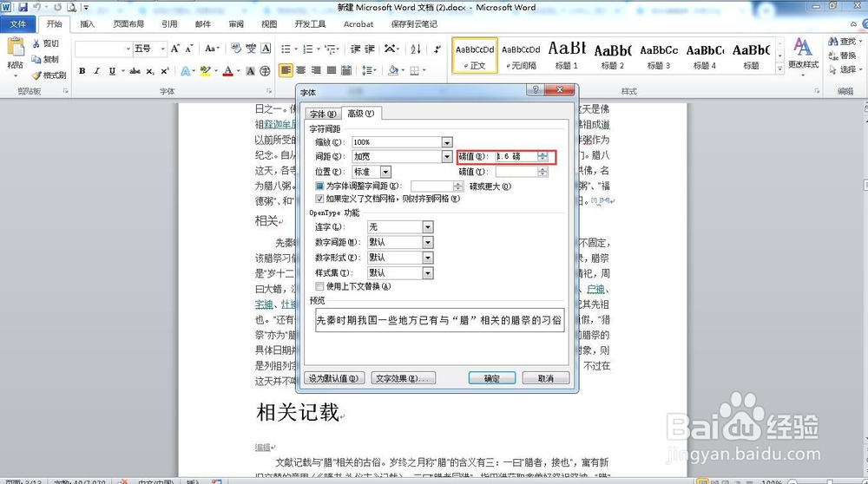The image size is (868, 484).
Task: Open the 文件 File tab
Action: pos(17,23)
